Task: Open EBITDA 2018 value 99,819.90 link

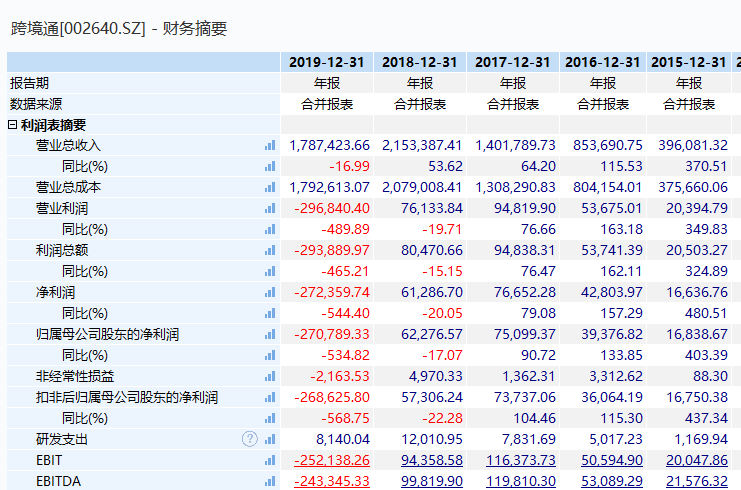Action: [x=432, y=481]
